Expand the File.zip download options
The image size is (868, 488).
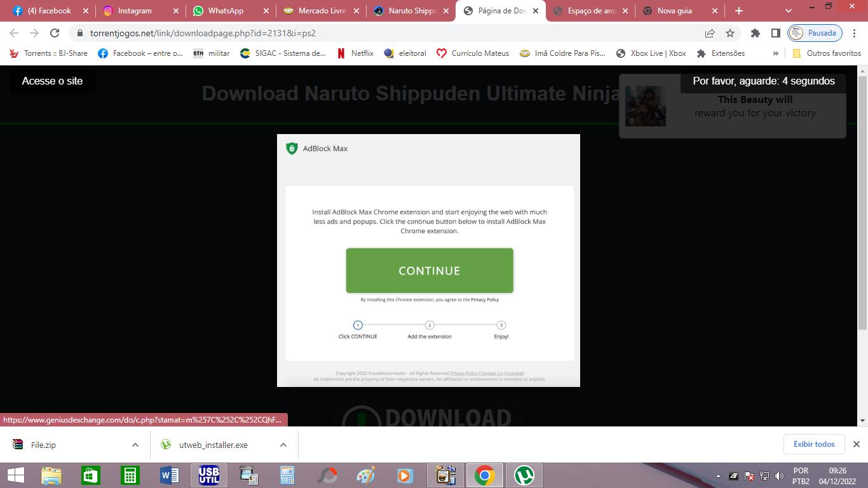[135, 445]
